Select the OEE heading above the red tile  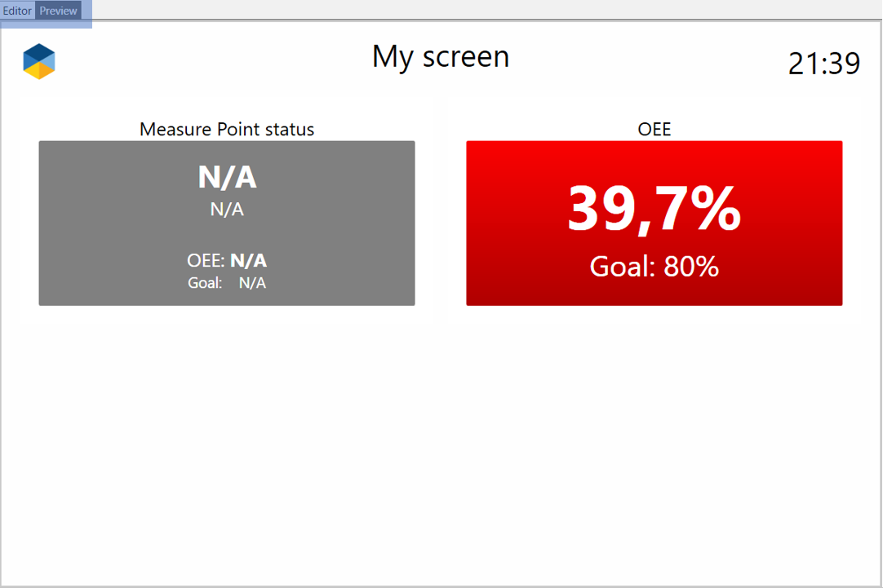tap(654, 129)
